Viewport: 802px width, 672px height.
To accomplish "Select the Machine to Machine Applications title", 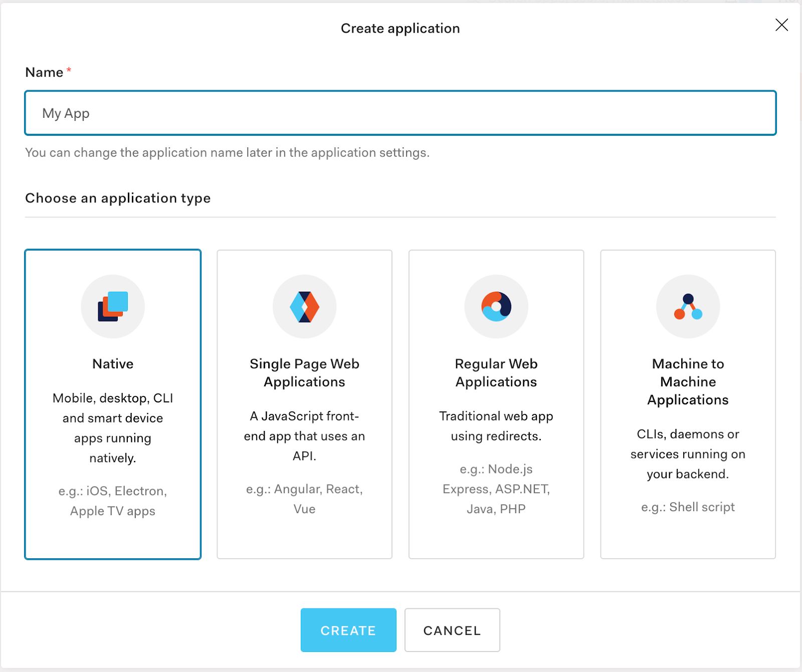I will click(x=688, y=382).
